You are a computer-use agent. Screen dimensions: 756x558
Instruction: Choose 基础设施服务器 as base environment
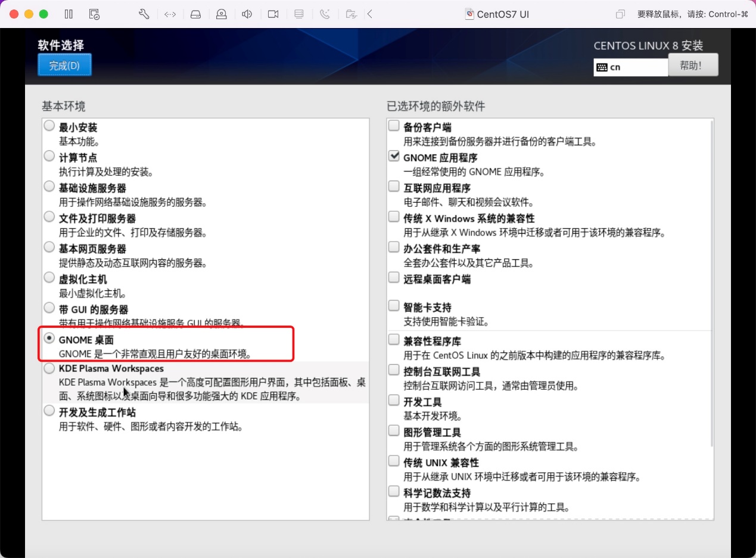(49, 187)
